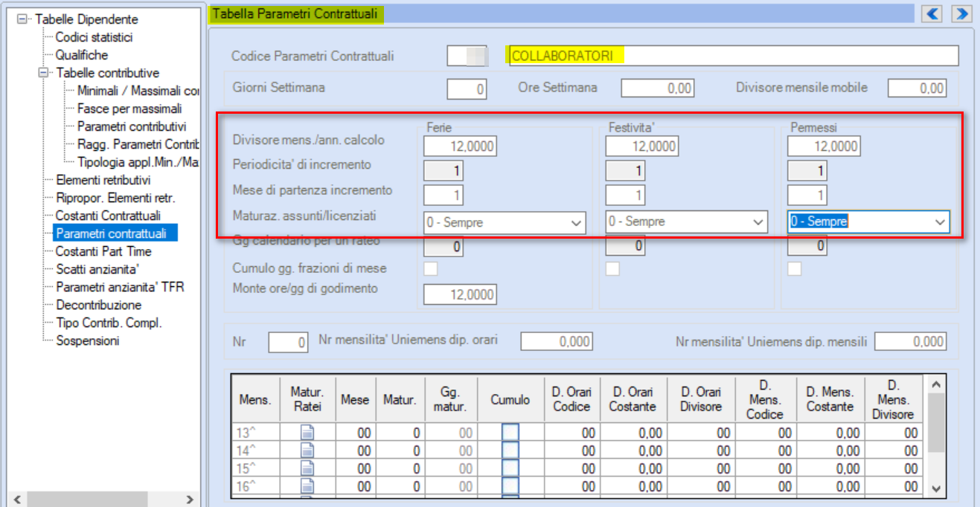Click the Nr mensilita' Uniemens dip. orari field
The image size is (980, 507).
click(557, 341)
